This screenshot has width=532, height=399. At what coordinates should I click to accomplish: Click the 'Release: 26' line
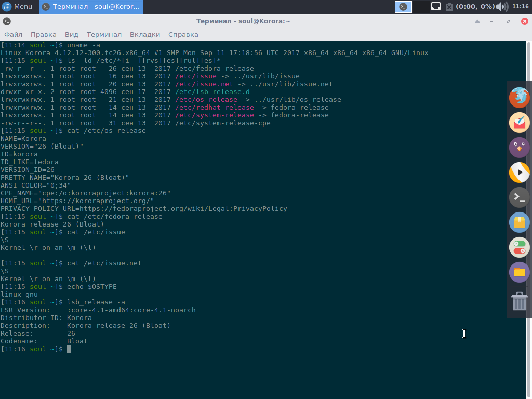pos(37,334)
